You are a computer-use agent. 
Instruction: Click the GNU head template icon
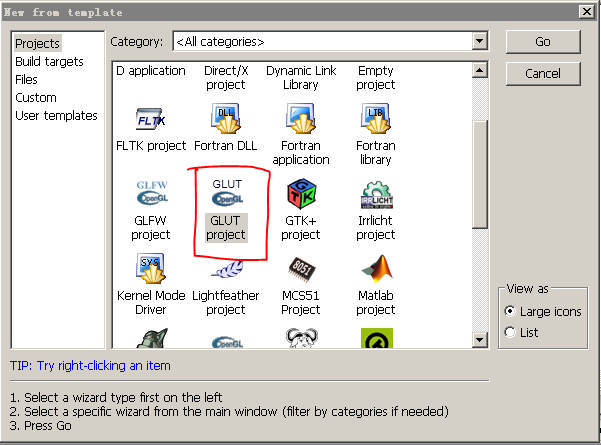point(302,338)
